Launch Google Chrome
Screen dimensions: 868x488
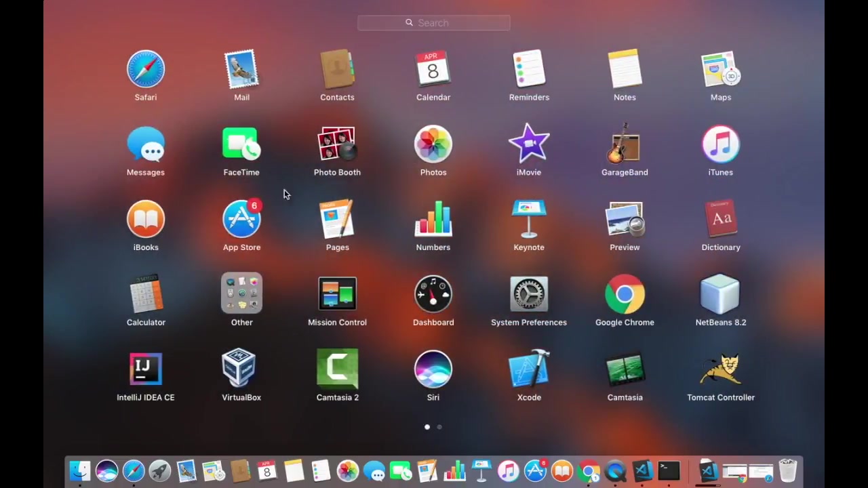click(625, 293)
